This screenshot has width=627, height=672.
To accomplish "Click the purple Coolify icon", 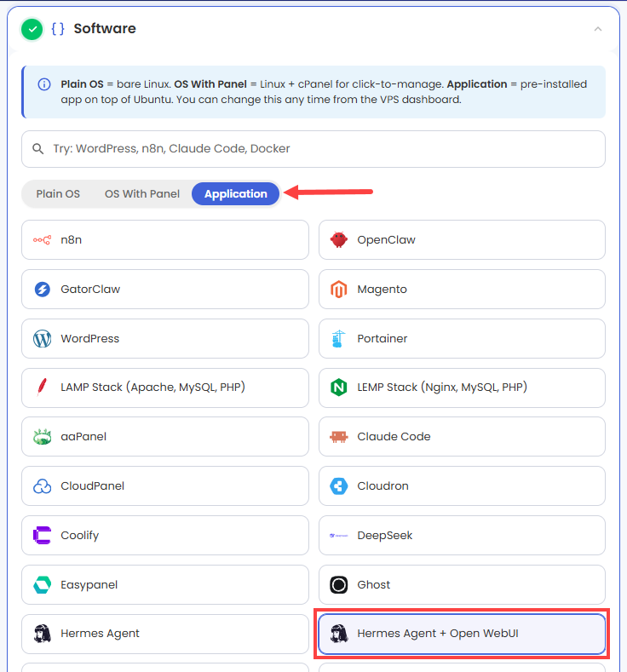I will point(42,535).
